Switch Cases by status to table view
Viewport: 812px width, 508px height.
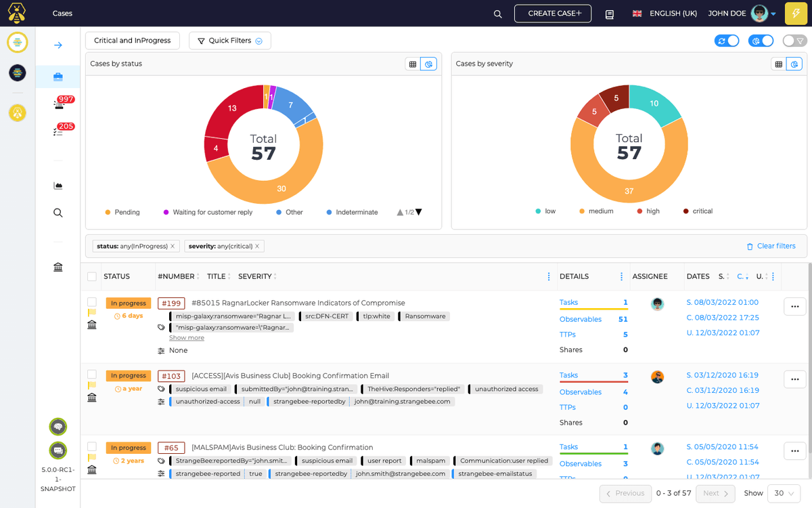(x=413, y=64)
